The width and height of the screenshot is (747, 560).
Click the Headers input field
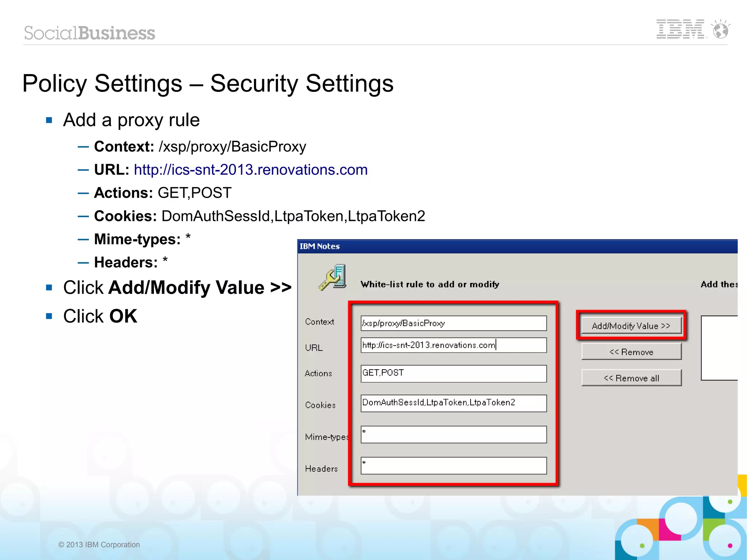point(454,466)
